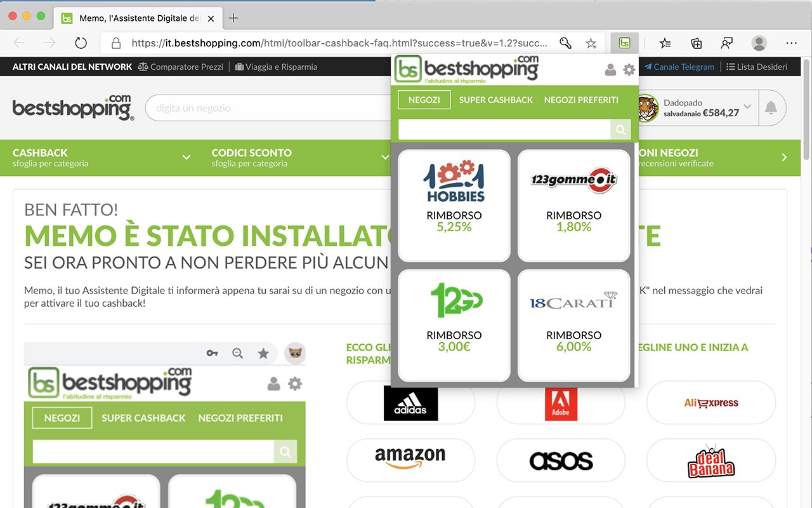Open the 123gomme.it store card
812x508 pixels.
[x=574, y=206]
